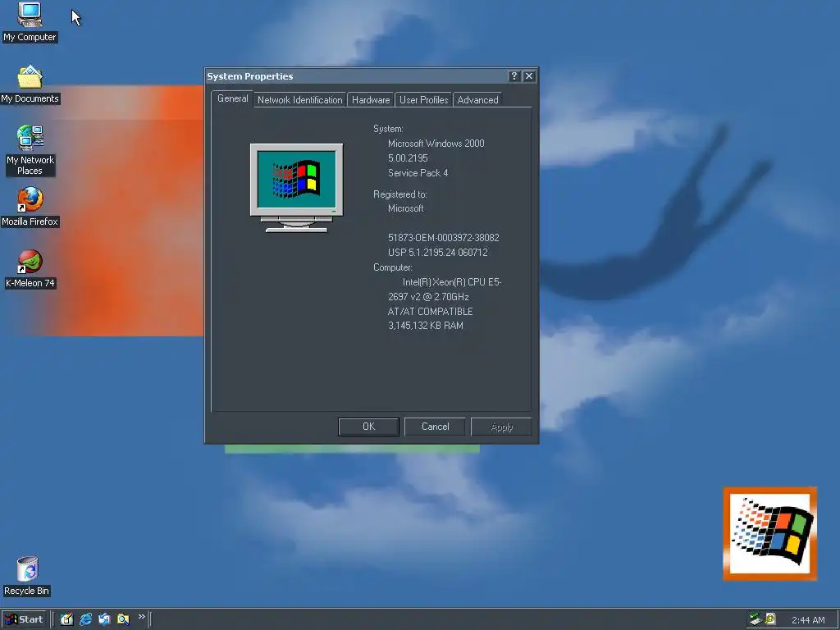Expand the quick launch overflow chevron
Screen dimensions: 840x630
pos(141,617)
